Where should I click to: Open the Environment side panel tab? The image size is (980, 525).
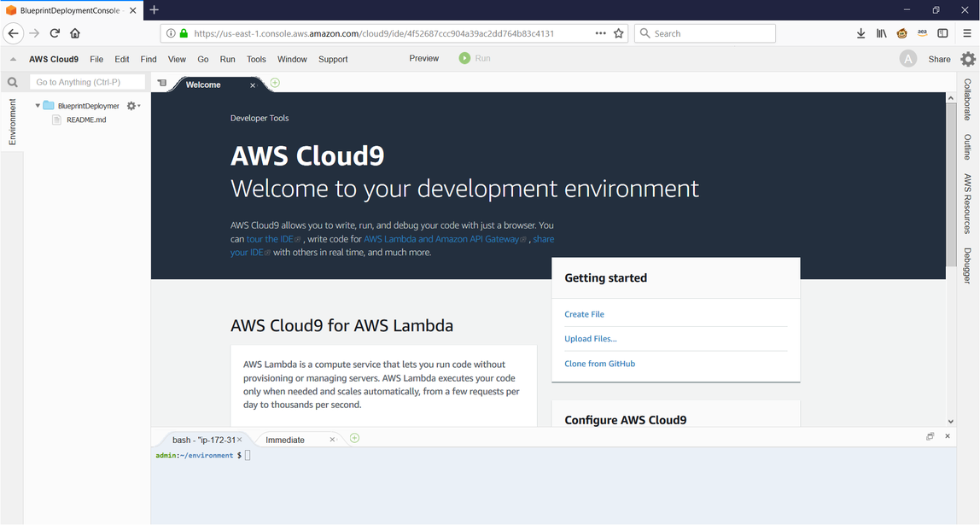point(12,122)
